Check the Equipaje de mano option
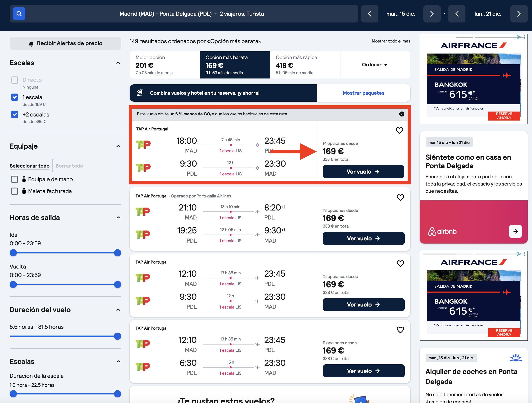 [x=15, y=179]
